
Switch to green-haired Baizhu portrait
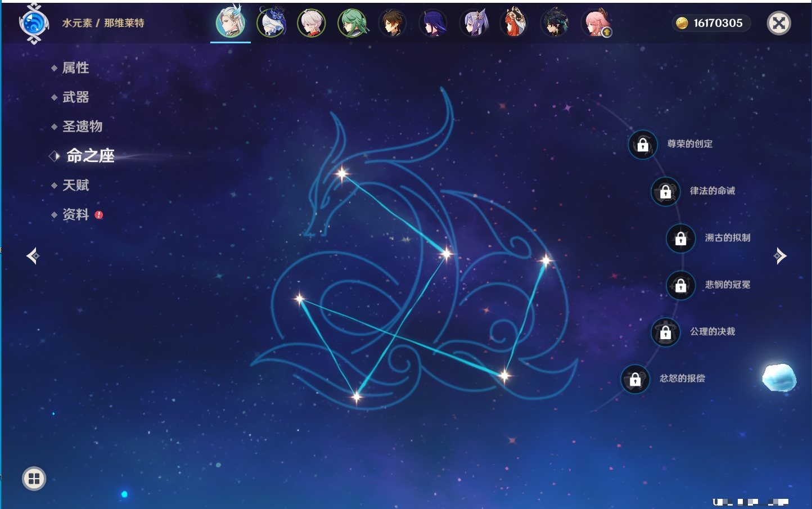pyautogui.click(x=352, y=23)
